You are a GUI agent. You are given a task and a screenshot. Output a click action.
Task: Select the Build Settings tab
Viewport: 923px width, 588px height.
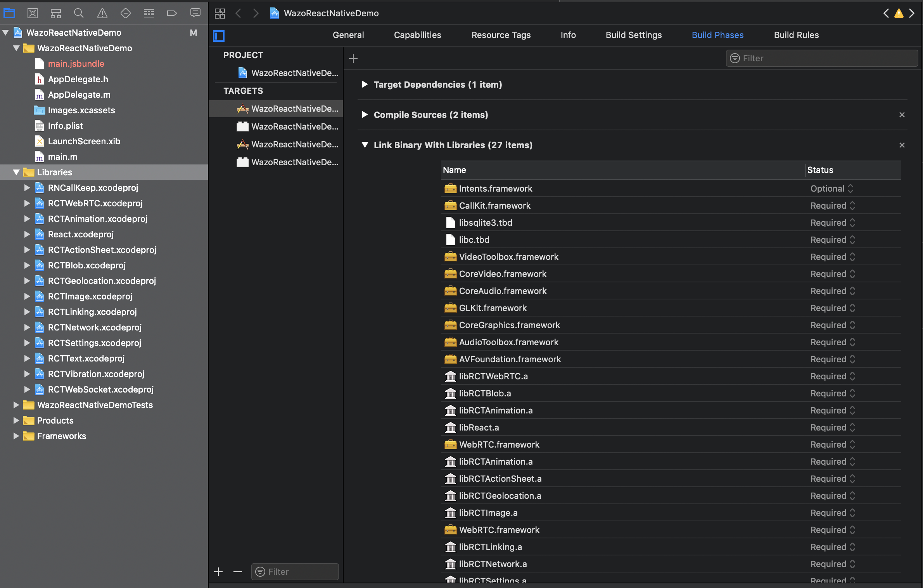(633, 35)
